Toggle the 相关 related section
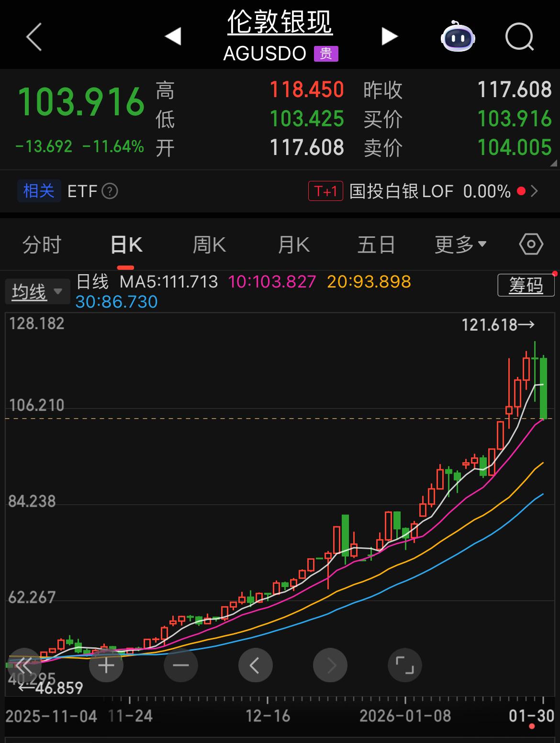The width and height of the screenshot is (560, 743). [x=39, y=190]
